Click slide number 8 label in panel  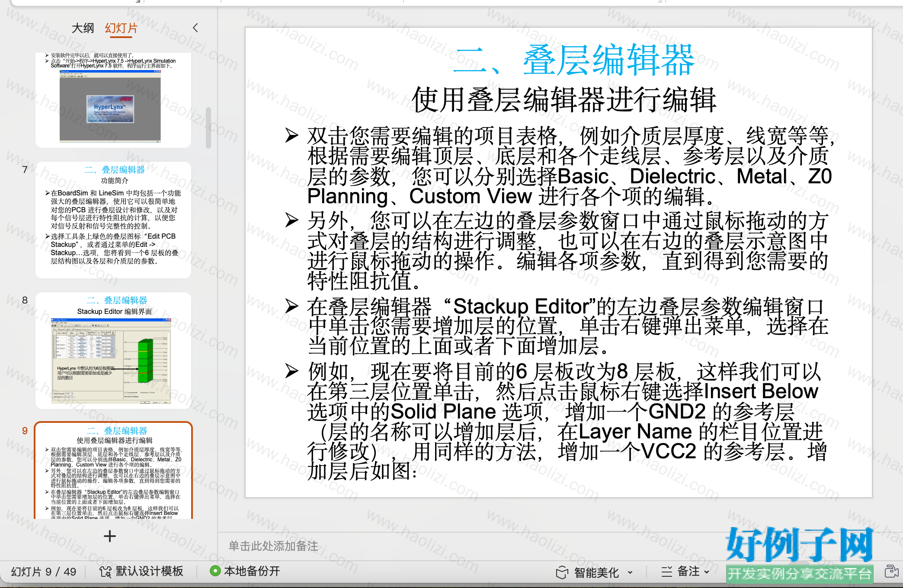[x=25, y=300]
